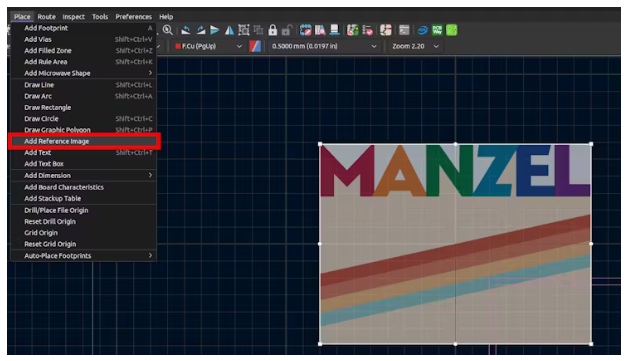The image size is (629, 361).
Task: Select Reset Drill Origin entry
Action: 83,221
